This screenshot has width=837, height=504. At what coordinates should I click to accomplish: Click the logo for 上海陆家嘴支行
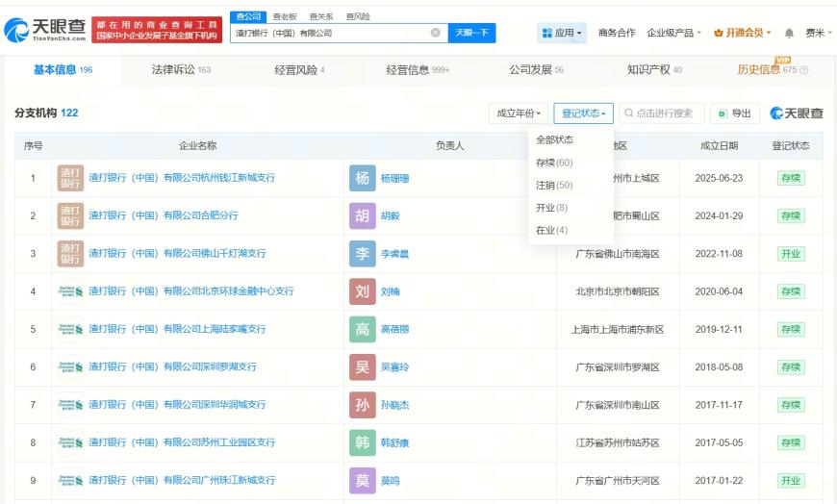pyautogui.click(x=70, y=329)
